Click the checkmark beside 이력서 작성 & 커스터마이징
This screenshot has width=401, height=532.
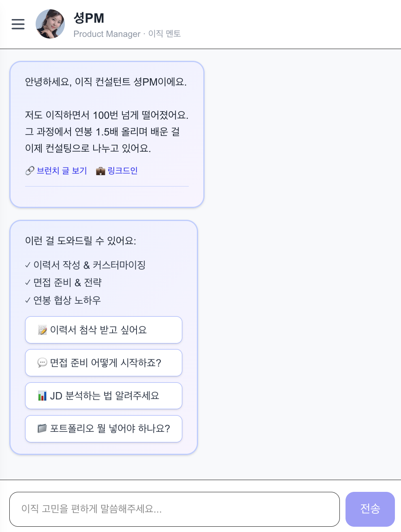coord(28,265)
